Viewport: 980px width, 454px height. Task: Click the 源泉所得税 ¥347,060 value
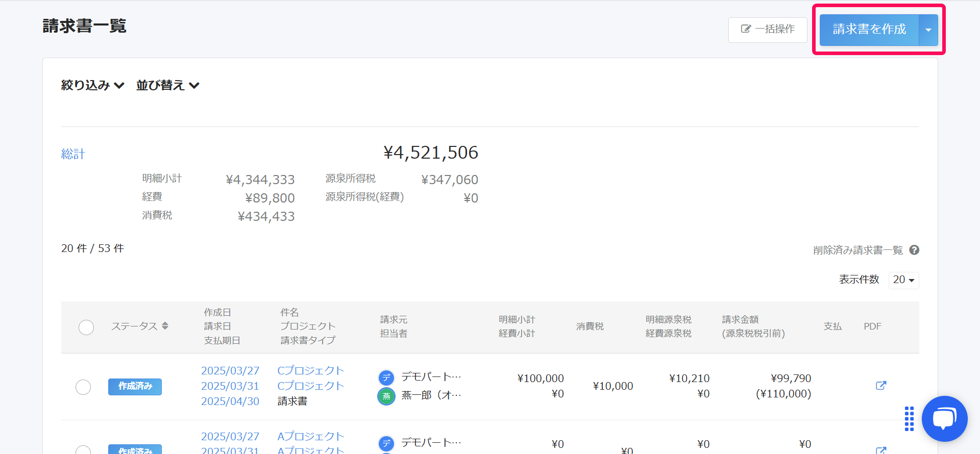(450, 180)
